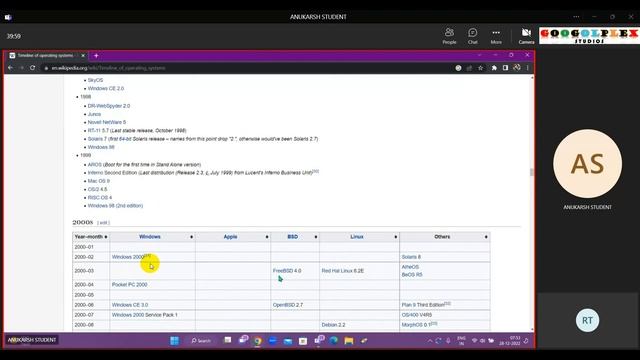This screenshot has width=640, height=360.
Task: Open Microsoft Store from the taskbar
Action: (x=303, y=340)
